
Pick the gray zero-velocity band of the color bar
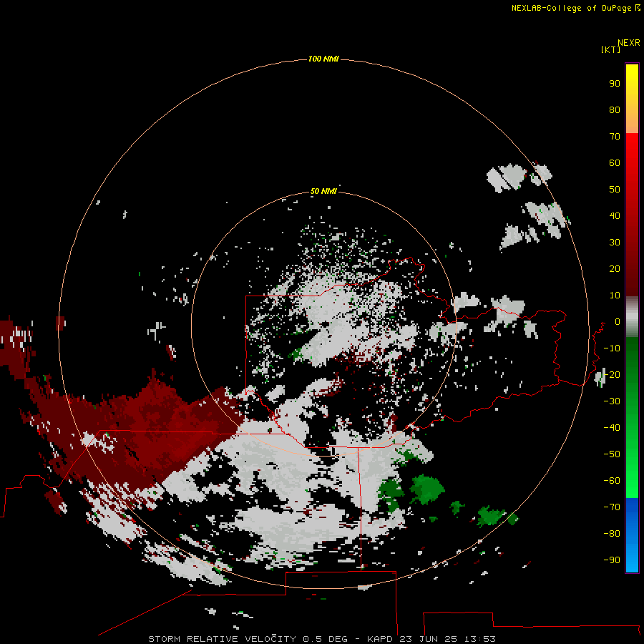coord(632,317)
